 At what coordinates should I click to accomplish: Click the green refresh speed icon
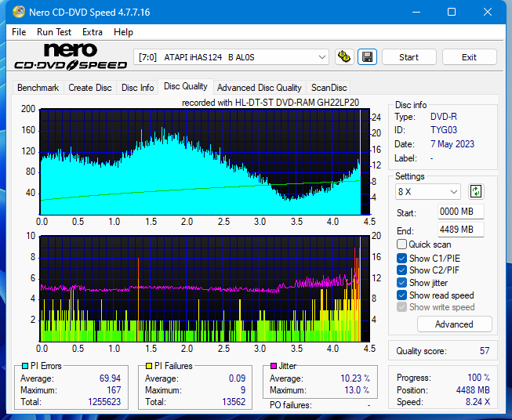pyautogui.click(x=476, y=191)
